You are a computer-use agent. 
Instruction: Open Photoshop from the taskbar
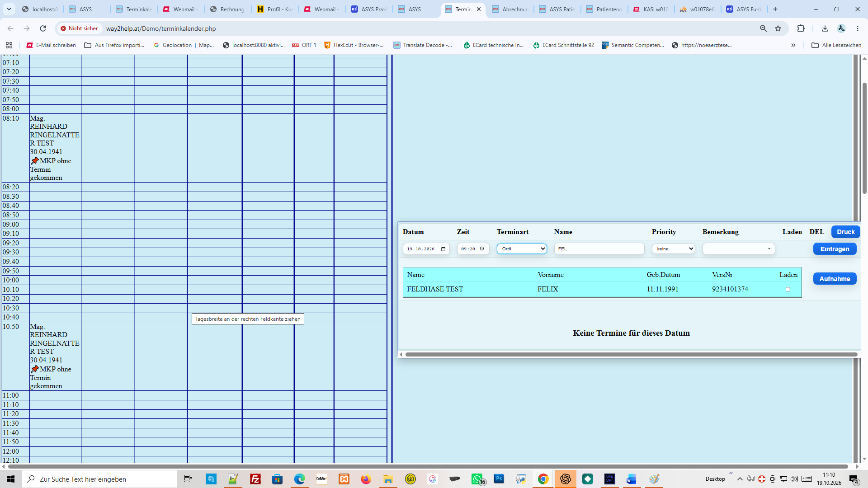coord(499,479)
